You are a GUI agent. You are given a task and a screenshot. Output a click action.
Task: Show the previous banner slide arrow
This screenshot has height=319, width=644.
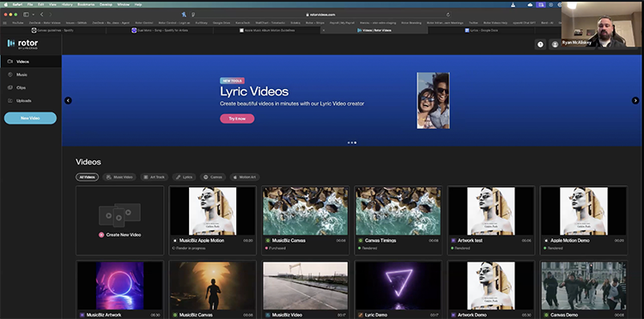(68, 100)
